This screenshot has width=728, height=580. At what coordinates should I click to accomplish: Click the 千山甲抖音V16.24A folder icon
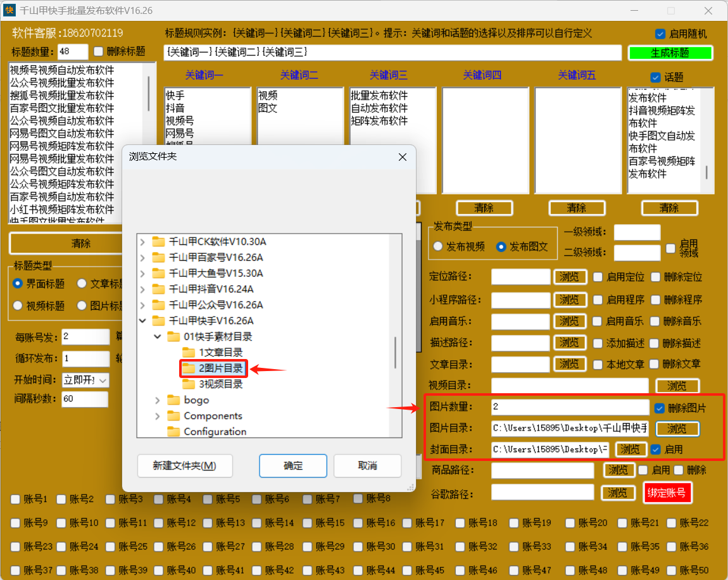pyautogui.click(x=158, y=289)
